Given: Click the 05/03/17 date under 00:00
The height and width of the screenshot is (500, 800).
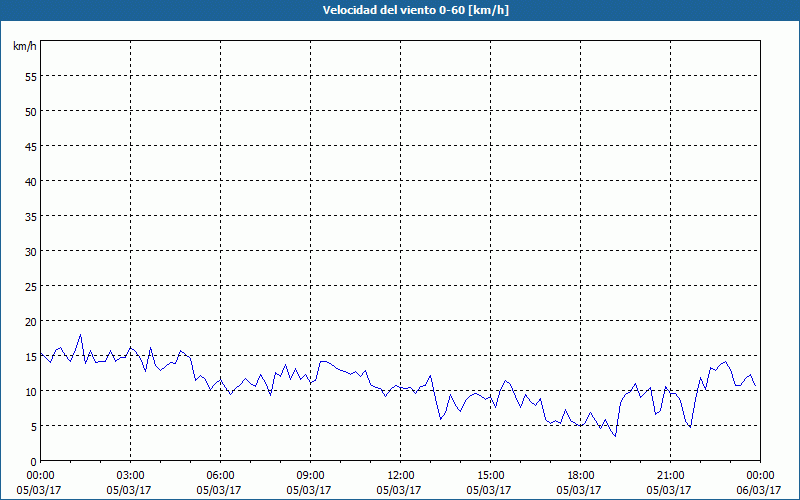Looking at the screenshot, I should [39, 490].
